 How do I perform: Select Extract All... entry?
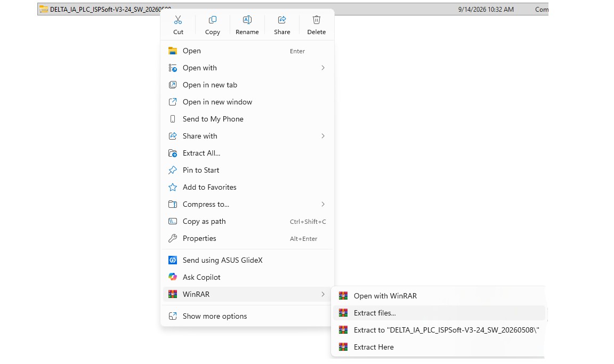[x=247, y=153]
